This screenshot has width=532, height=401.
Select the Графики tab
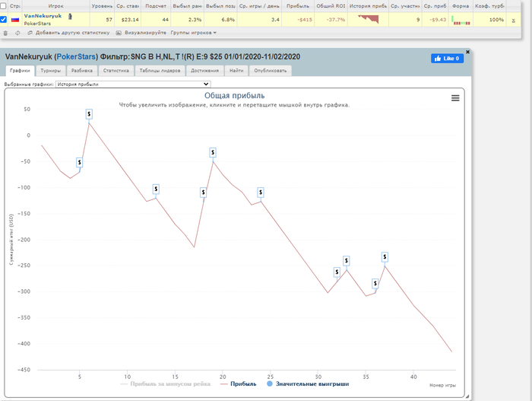point(20,71)
